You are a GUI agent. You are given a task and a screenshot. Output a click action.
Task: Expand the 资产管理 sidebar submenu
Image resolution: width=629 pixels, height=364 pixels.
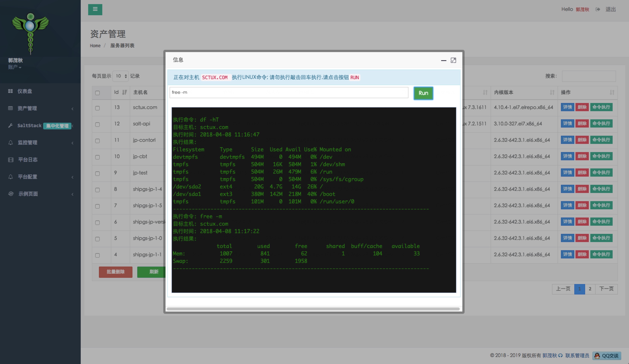28,108
